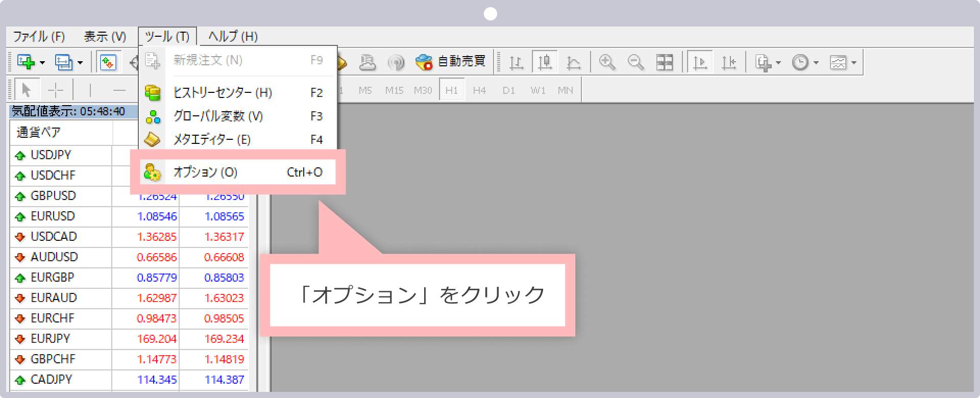
Task: Toggle the Market Watch panel icon
Action: coord(108,62)
